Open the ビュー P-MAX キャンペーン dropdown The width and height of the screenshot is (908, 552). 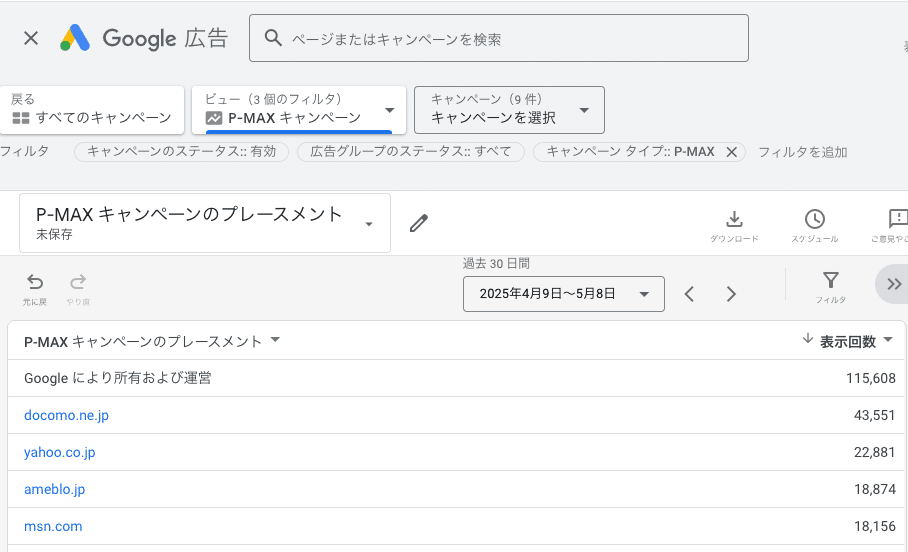[299, 110]
